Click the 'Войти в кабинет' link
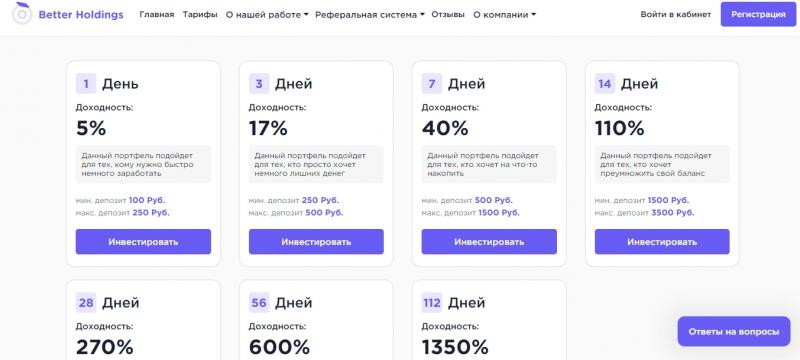800x360 pixels. click(x=676, y=15)
